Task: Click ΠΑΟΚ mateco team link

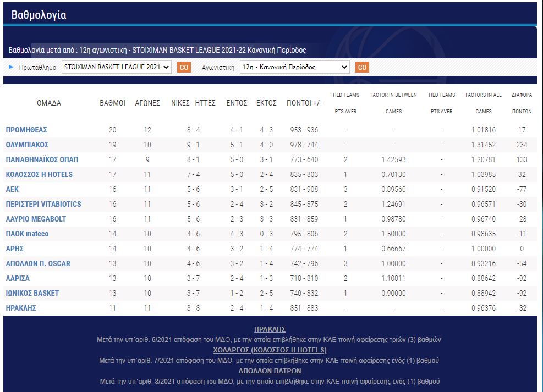Action: tap(27, 234)
